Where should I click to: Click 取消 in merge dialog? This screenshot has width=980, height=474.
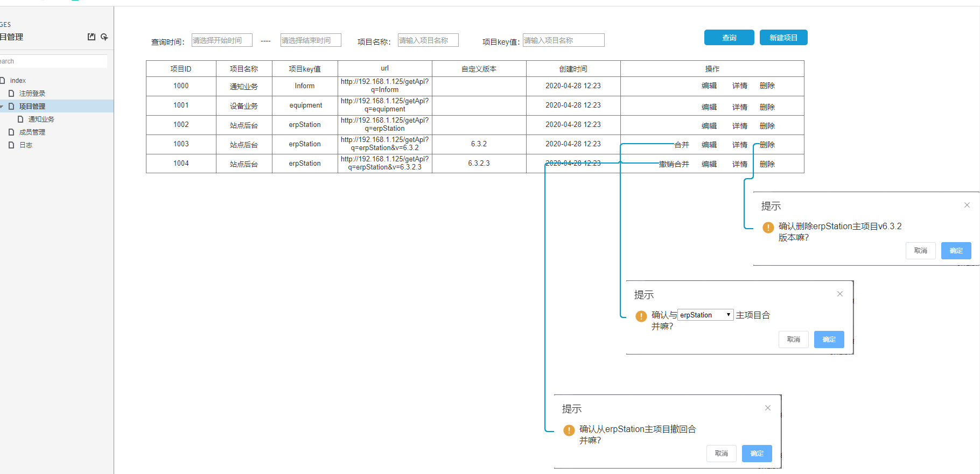click(x=794, y=339)
